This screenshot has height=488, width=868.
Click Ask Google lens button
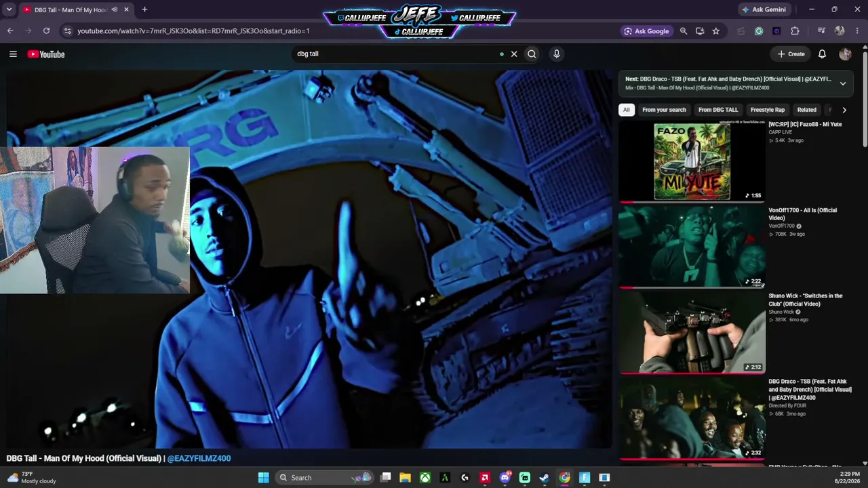tap(646, 30)
